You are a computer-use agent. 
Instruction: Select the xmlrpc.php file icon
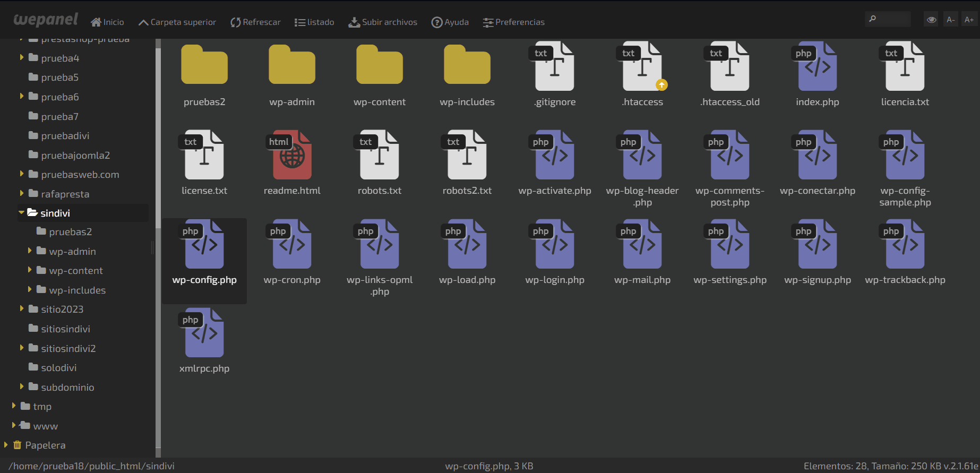(204, 333)
